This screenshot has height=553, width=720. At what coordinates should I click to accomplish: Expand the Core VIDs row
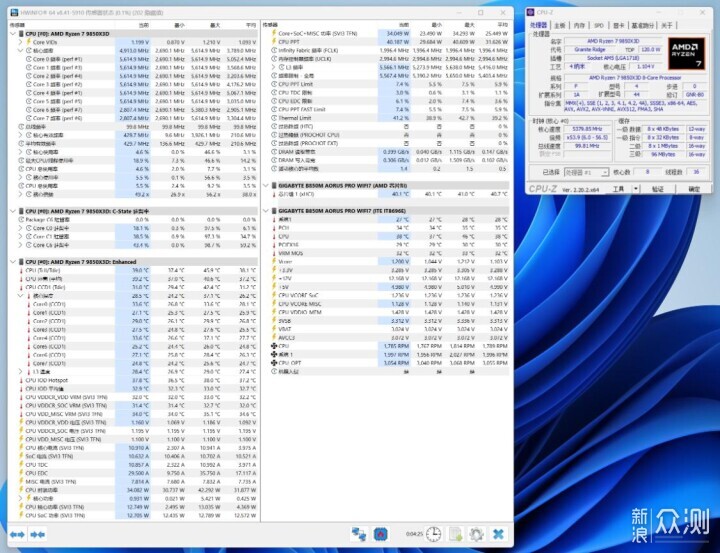click(21, 42)
